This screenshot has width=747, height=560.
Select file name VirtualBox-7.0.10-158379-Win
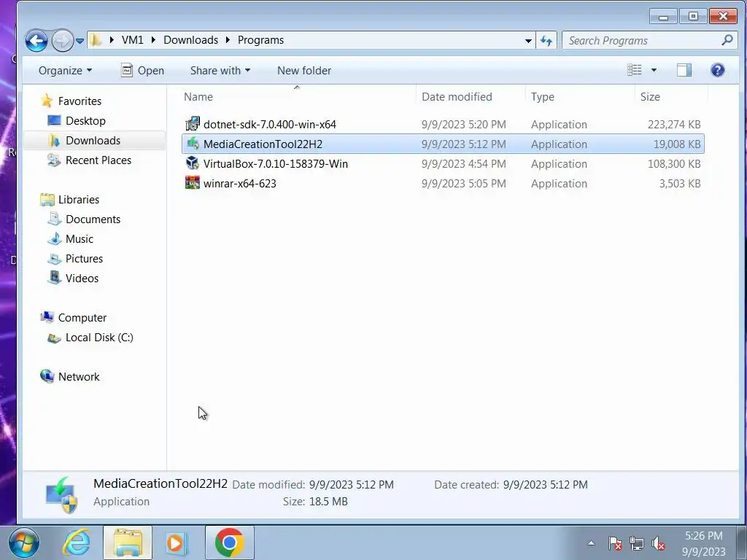(x=275, y=164)
